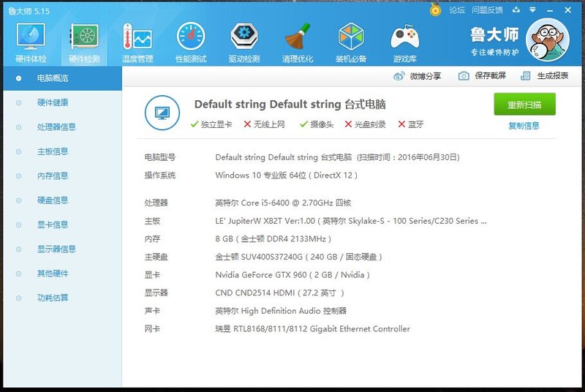The image size is (585, 392).
Task: Click Nvidia GeForce GTX 960 text
Action: click(x=292, y=275)
